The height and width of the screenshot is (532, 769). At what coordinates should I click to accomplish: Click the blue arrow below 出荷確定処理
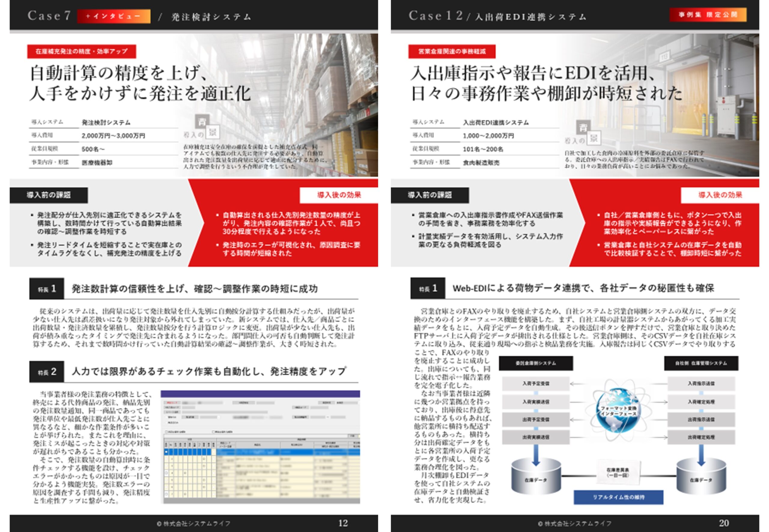(x=701, y=455)
